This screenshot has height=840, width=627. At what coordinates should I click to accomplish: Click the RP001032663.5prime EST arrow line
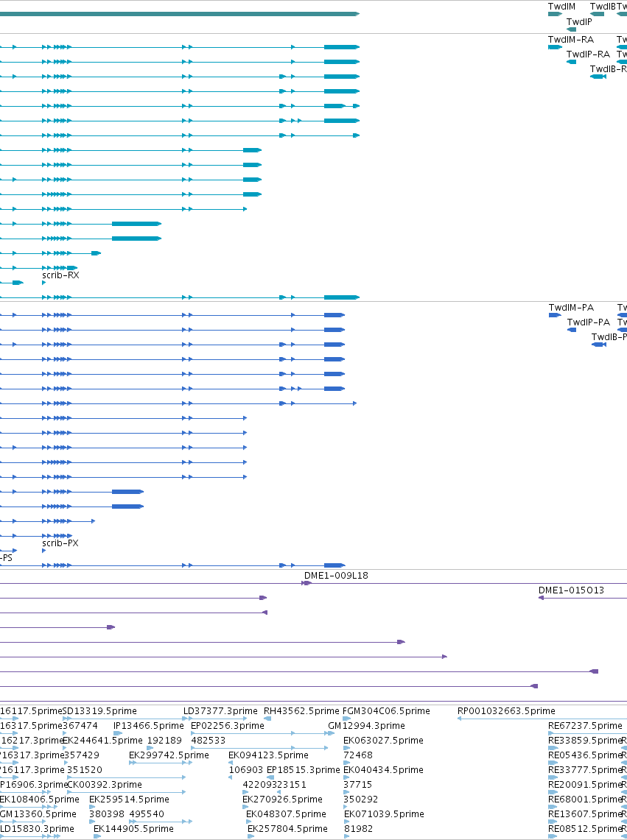[x=542, y=719]
